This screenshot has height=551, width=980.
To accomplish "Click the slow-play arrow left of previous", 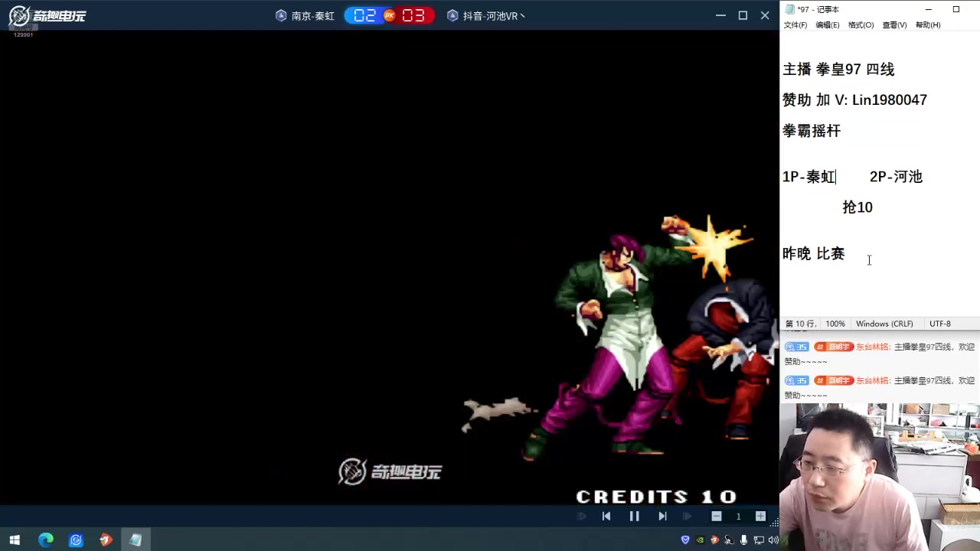I will pos(582,517).
